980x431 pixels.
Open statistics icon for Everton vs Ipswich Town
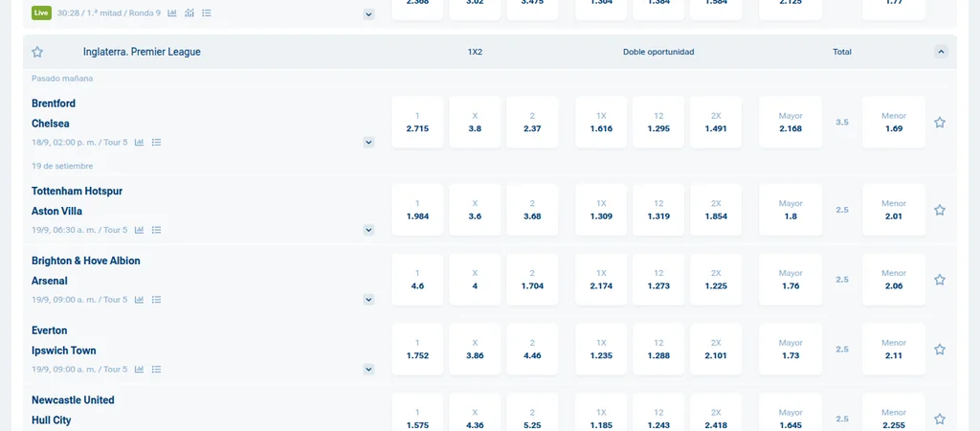(140, 370)
